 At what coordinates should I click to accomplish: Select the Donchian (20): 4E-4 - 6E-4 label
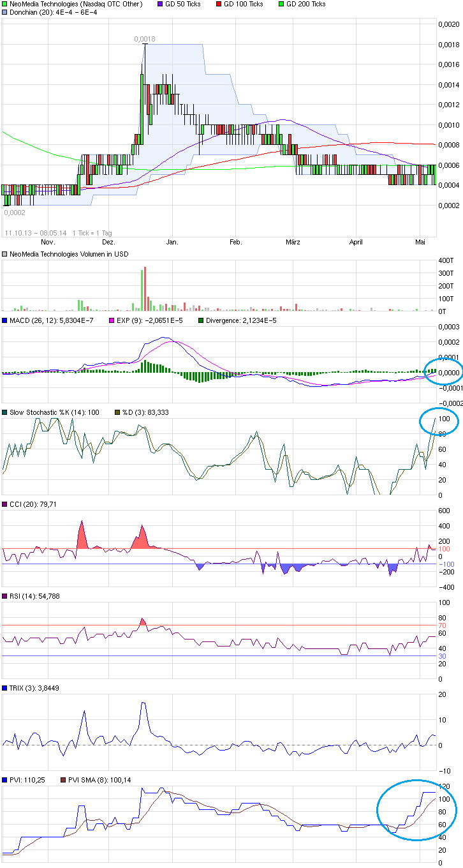tap(52, 11)
